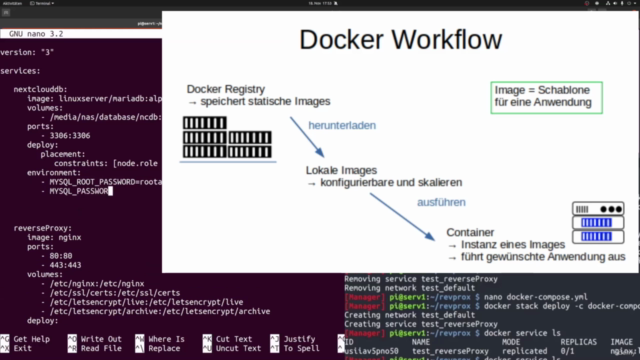
Task: Click the 'nano docker-compose.yml' command line
Action: point(536,297)
